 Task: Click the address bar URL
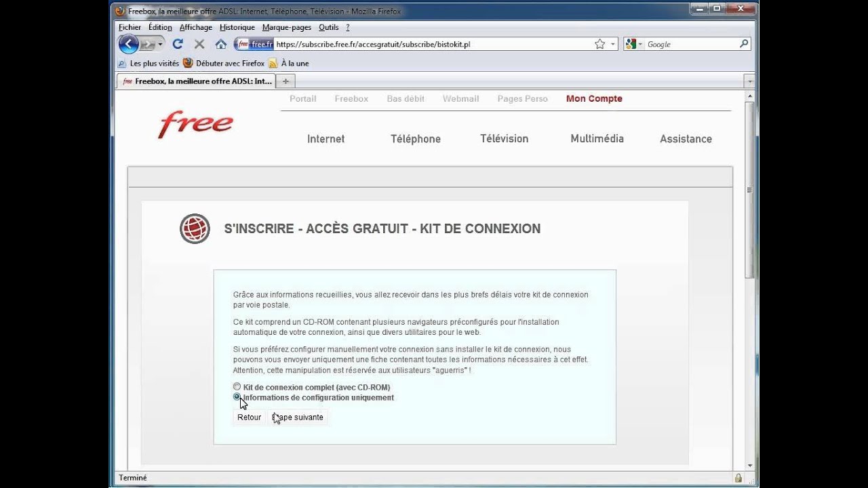click(x=373, y=44)
